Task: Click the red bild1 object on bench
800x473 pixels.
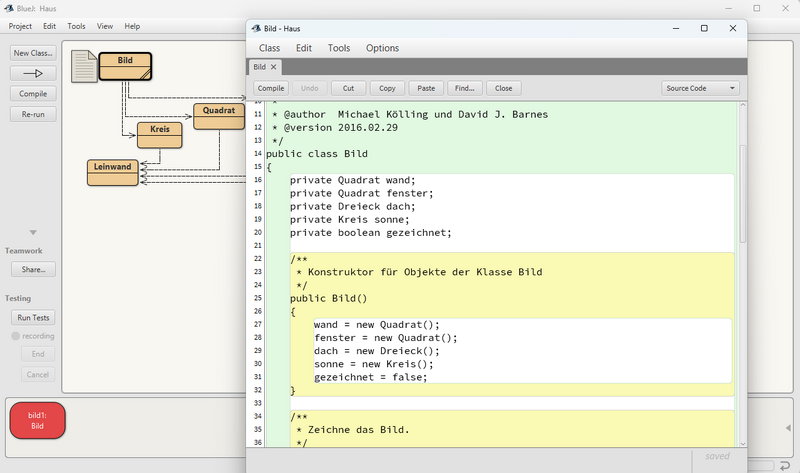Action: pos(37,420)
